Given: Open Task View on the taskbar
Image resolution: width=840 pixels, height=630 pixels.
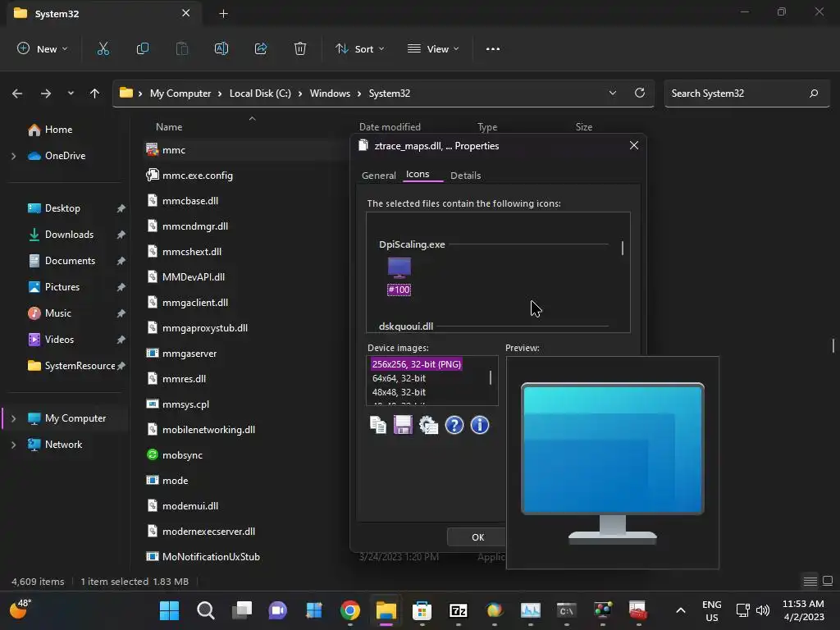Looking at the screenshot, I should 242,610.
